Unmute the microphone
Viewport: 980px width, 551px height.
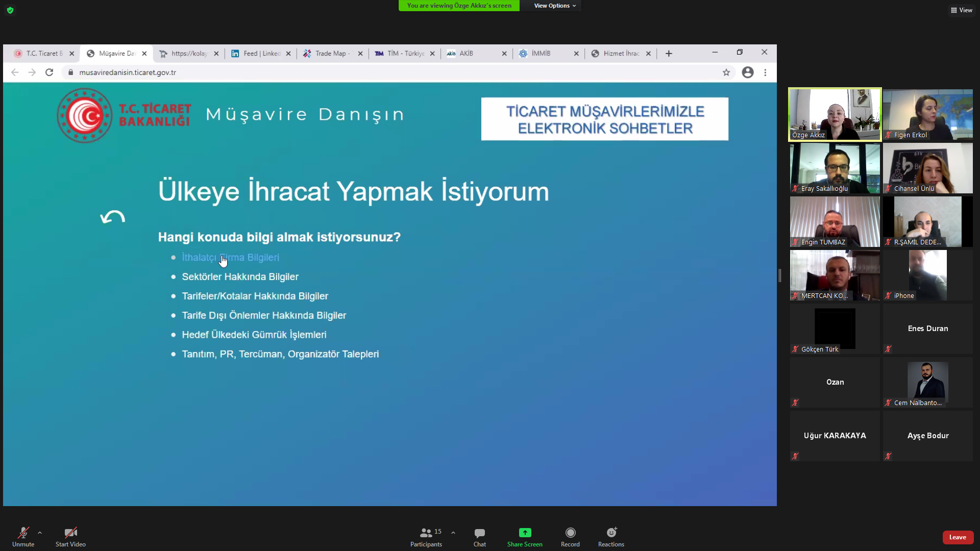coord(23,536)
